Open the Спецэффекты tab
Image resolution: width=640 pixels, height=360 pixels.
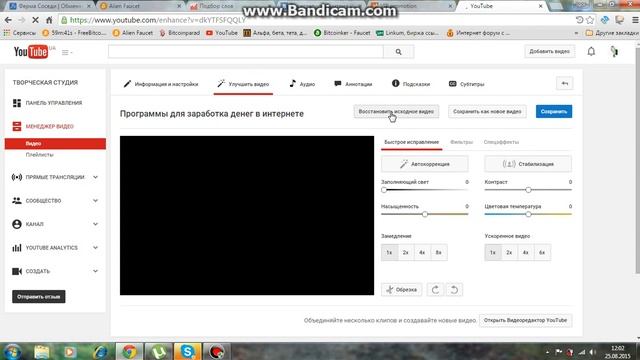[501, 142]
